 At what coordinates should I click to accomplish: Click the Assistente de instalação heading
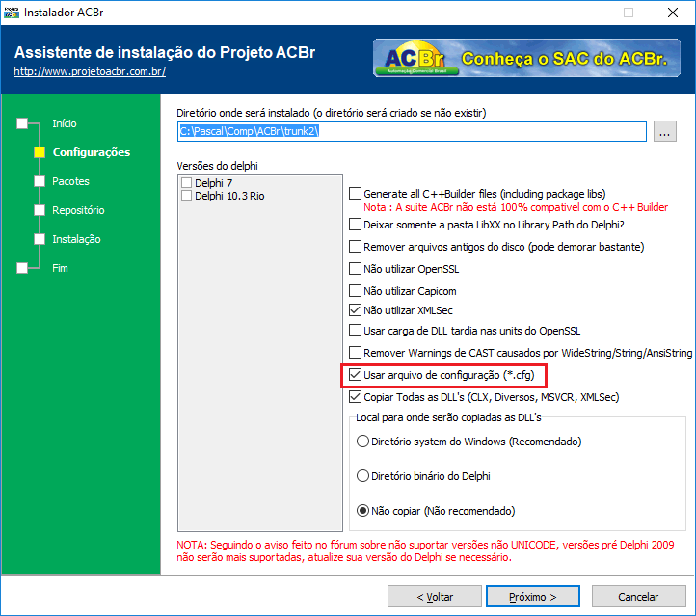tap(165, 52)
